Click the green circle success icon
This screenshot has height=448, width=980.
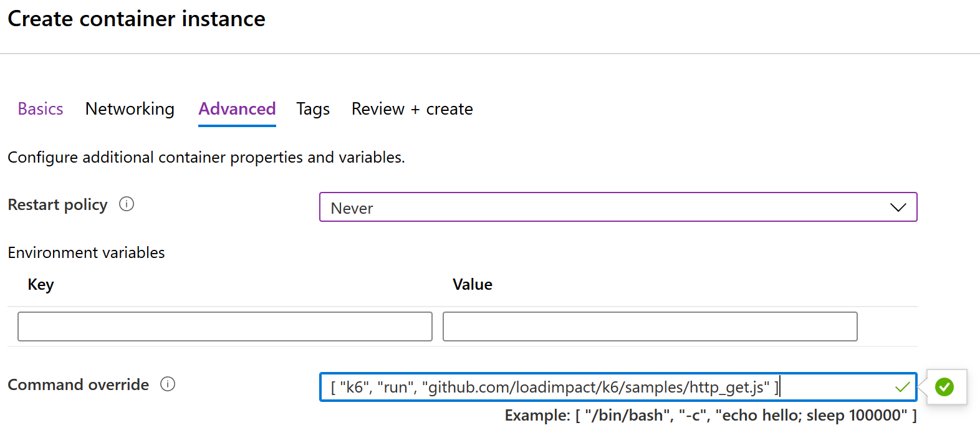944,387
